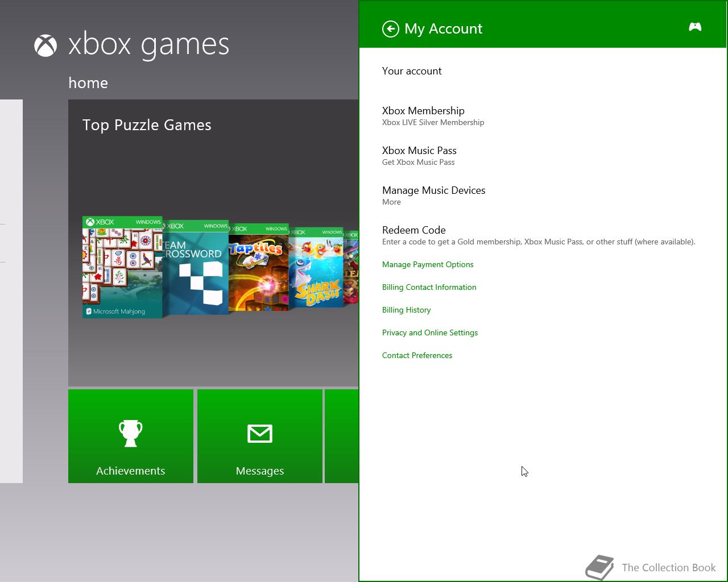Open the Messages envelope tile

click(260, 436)
